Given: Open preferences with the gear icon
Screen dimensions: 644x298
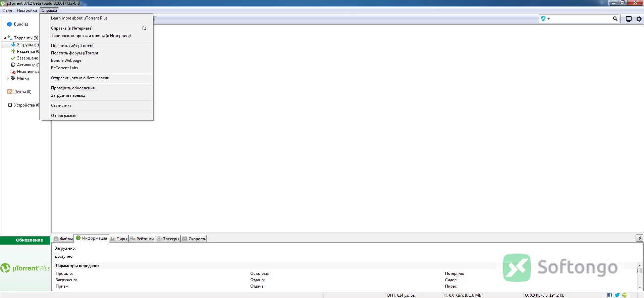Looking at the screenshot, I should click(x=639, y=19).
